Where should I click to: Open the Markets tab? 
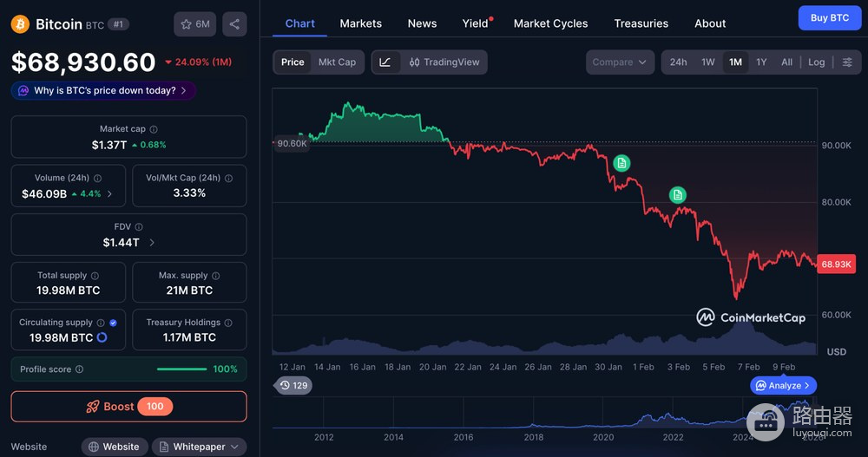tap(360, 23)
